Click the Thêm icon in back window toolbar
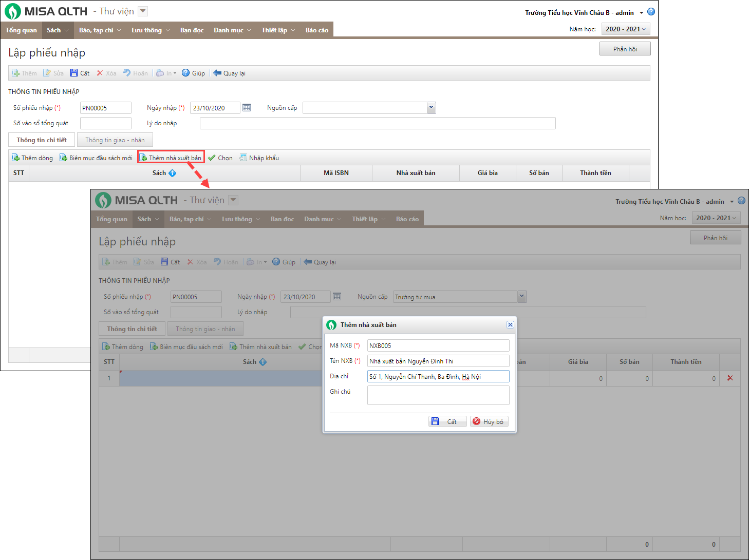 tap(16, 73)
